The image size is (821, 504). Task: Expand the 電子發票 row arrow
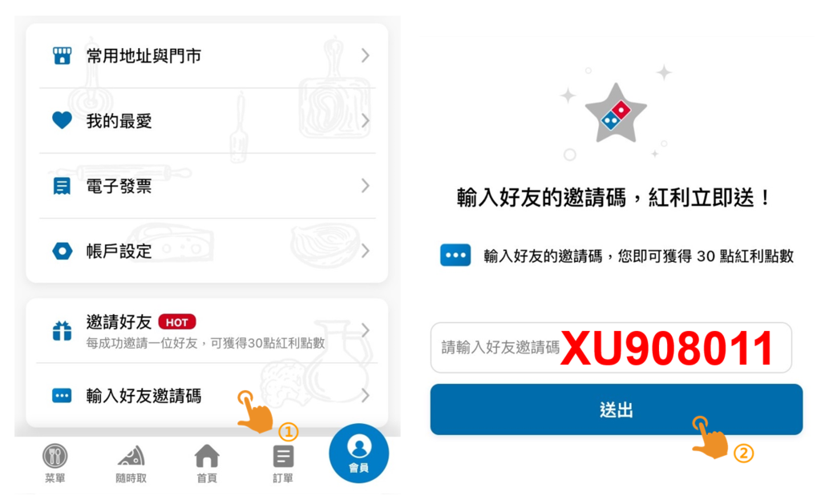(x=366, y=186)
